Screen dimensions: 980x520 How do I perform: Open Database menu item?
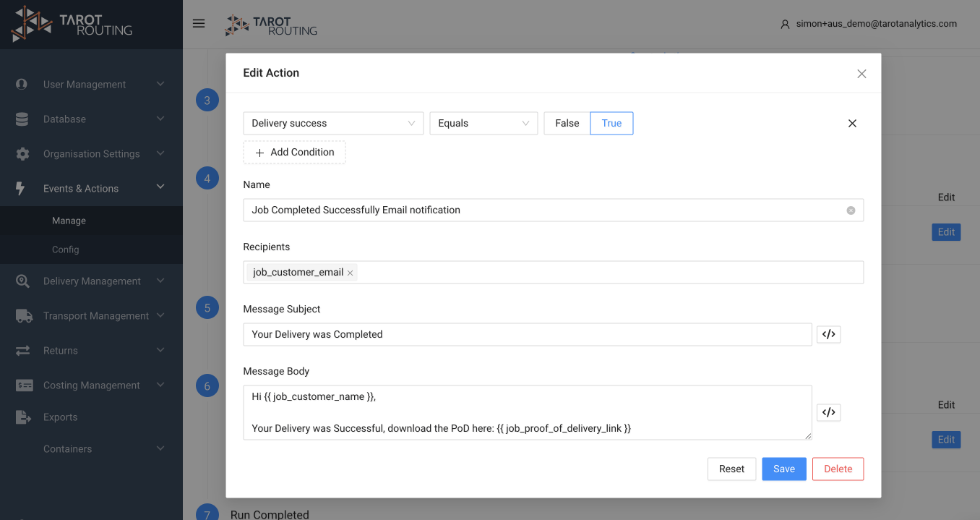click(91, 119)
